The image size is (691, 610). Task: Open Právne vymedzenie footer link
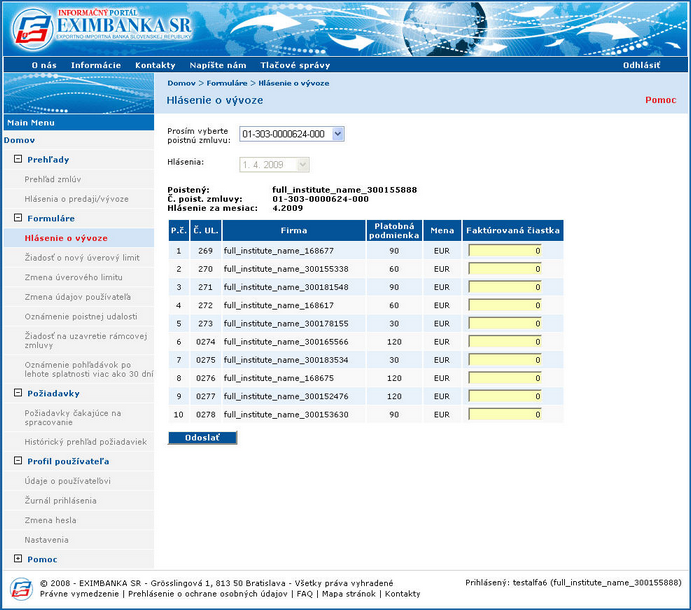coord(79,594)
